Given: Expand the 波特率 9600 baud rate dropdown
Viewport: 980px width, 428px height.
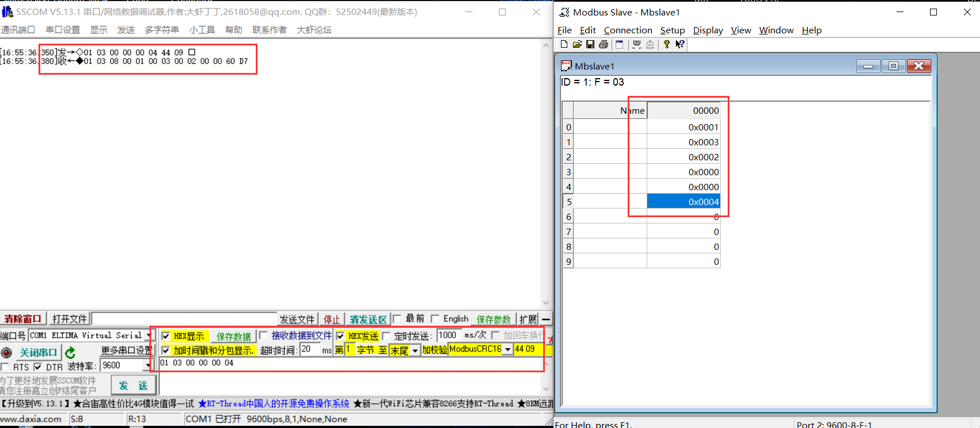Looking at the screenshot, I should pyautogui.click(x=148, y=365).
